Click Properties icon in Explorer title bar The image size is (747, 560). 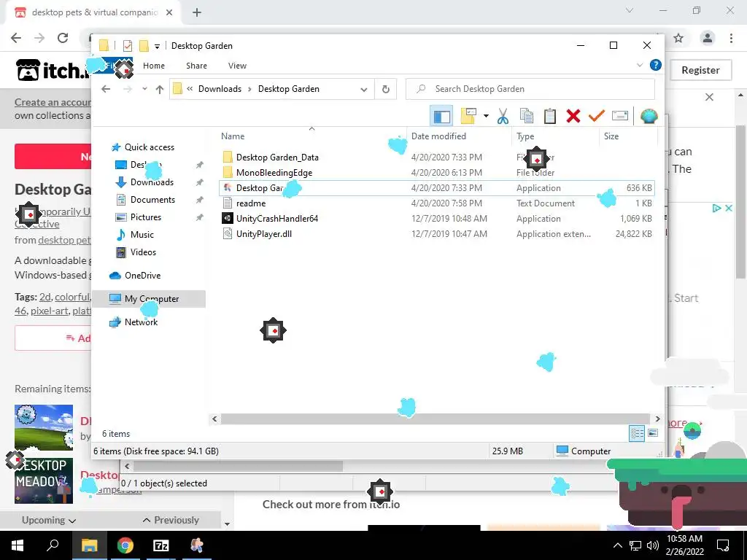click(127, 46)
